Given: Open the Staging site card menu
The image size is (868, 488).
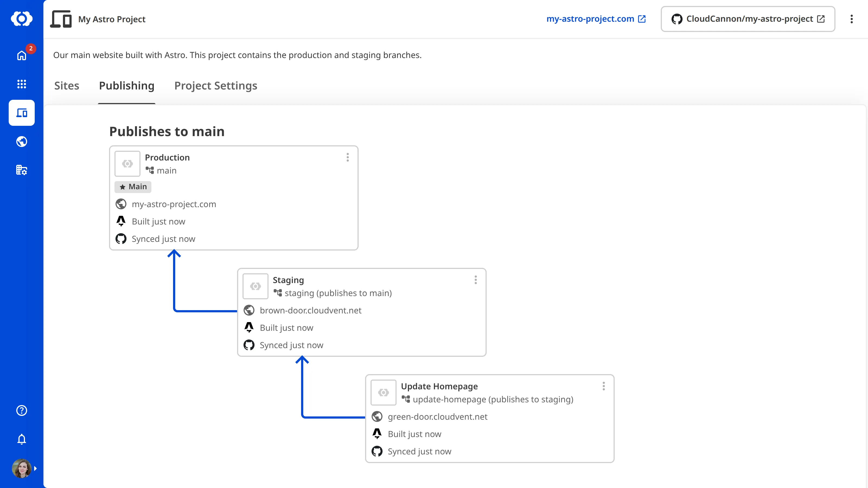Looking at the screenshot, I should click(x=476, y=280).
